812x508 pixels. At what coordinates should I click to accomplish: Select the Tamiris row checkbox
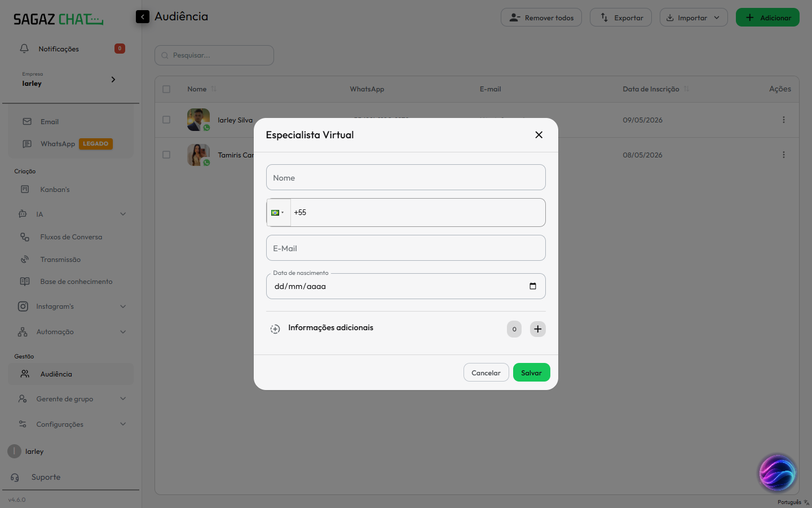(x=166, y=155)
